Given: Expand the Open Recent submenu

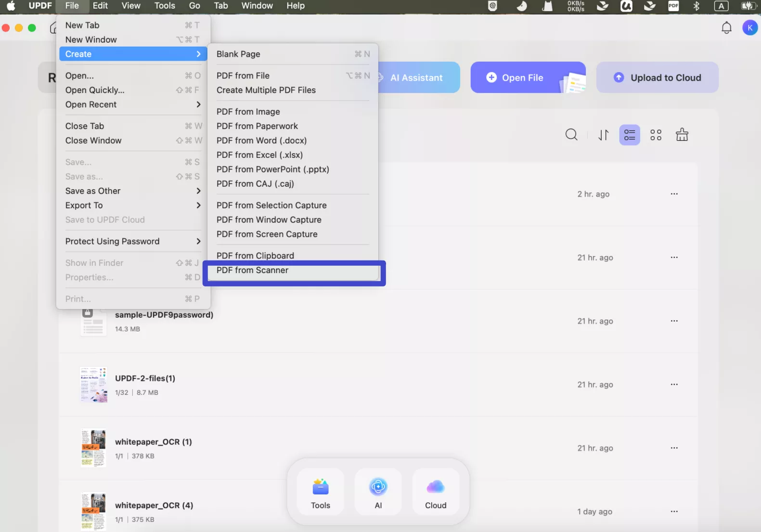Looking at the screenshot, I should pos(133,104).
